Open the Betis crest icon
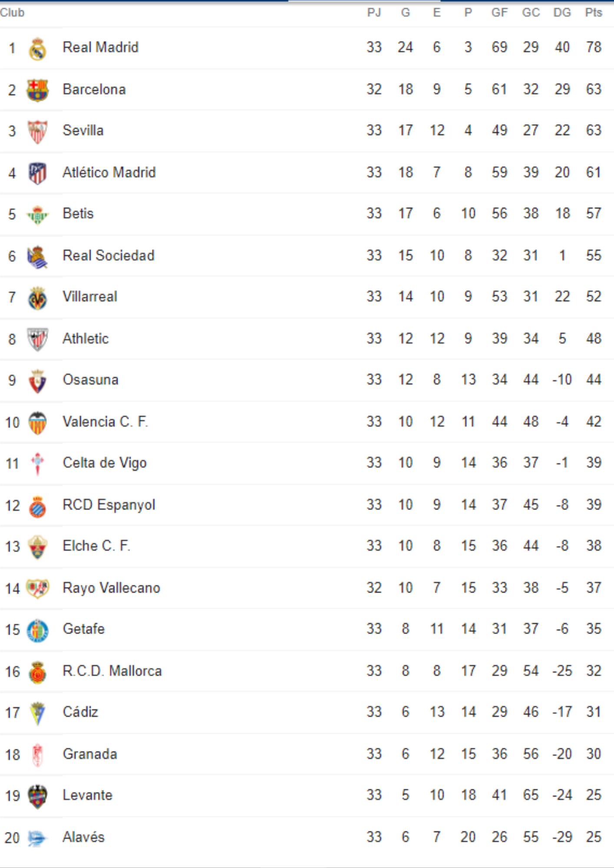Viewport: 614px width, 868px height. click(x=38, y=215)
